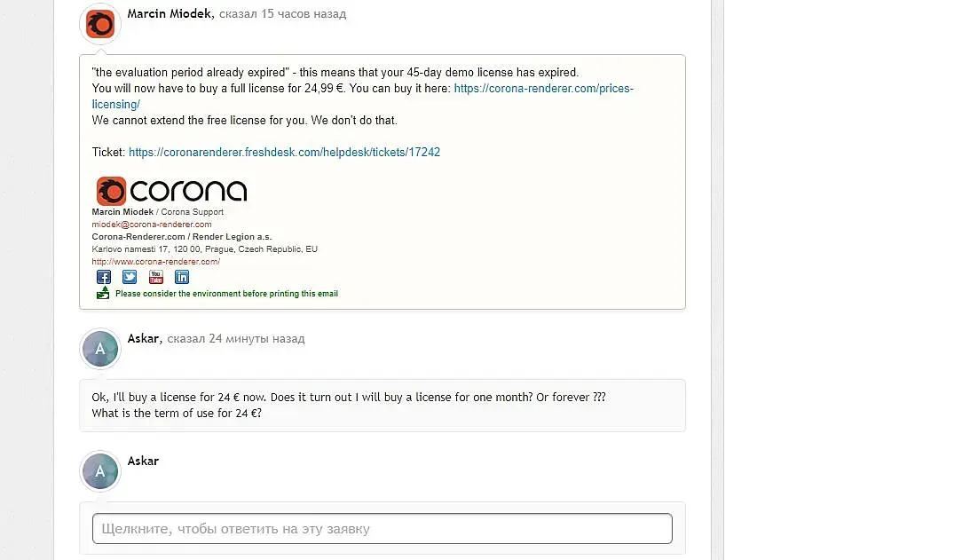This screenshot has width=978, height=560.
Task: Open the YouTube icon in signature
Action: coord(156,277)
